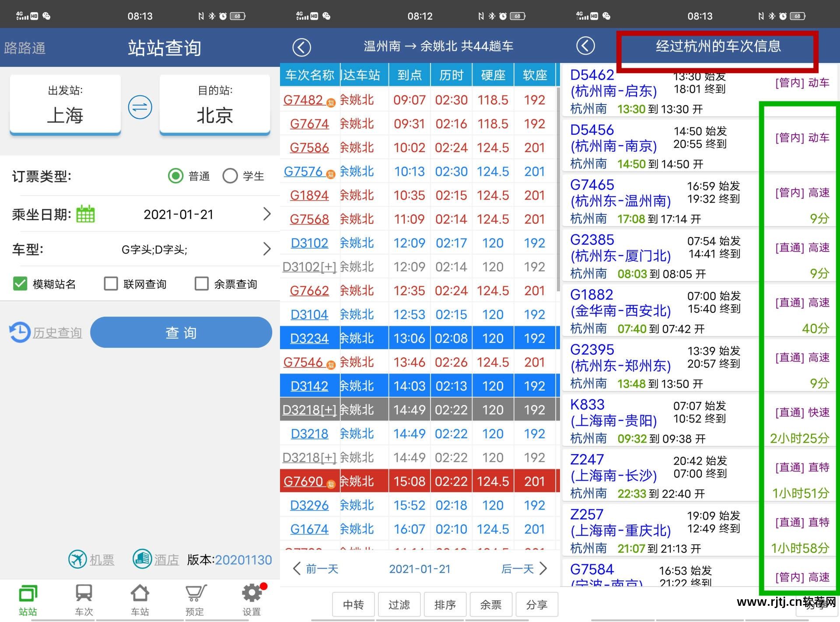Go to previous day 前一天
840x622 pixels.
click(315, 569)
